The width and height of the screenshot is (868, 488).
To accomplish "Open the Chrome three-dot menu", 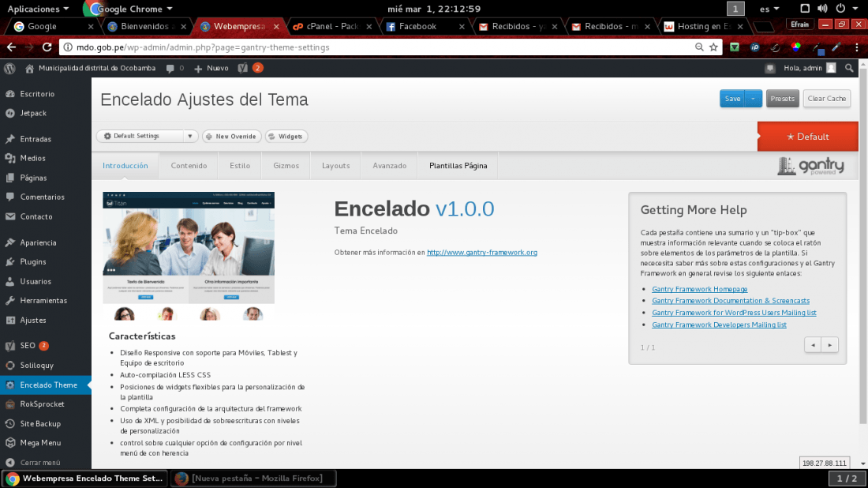I will coord(856,47).
